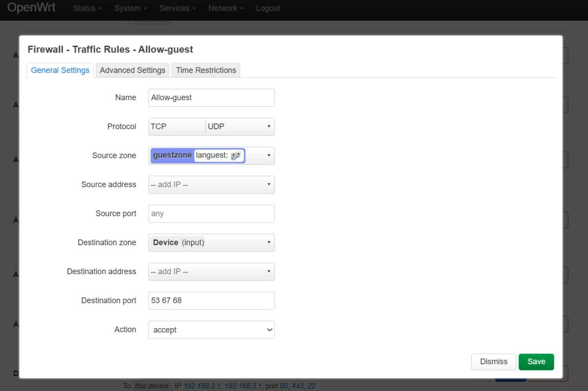
Task: Expand the Source zone dropdown
Action: pos(268,155)
